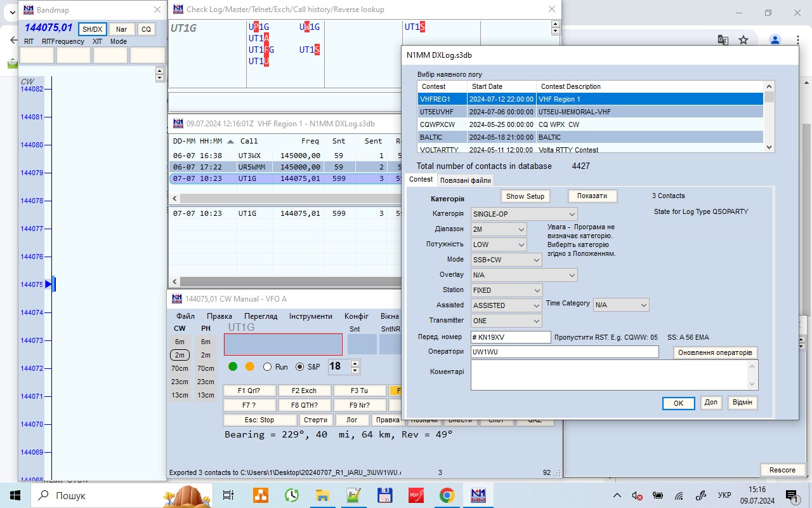
Task: Open the Station FIXED dropdown
Action: pyautogui.click(x=506, y=290)
